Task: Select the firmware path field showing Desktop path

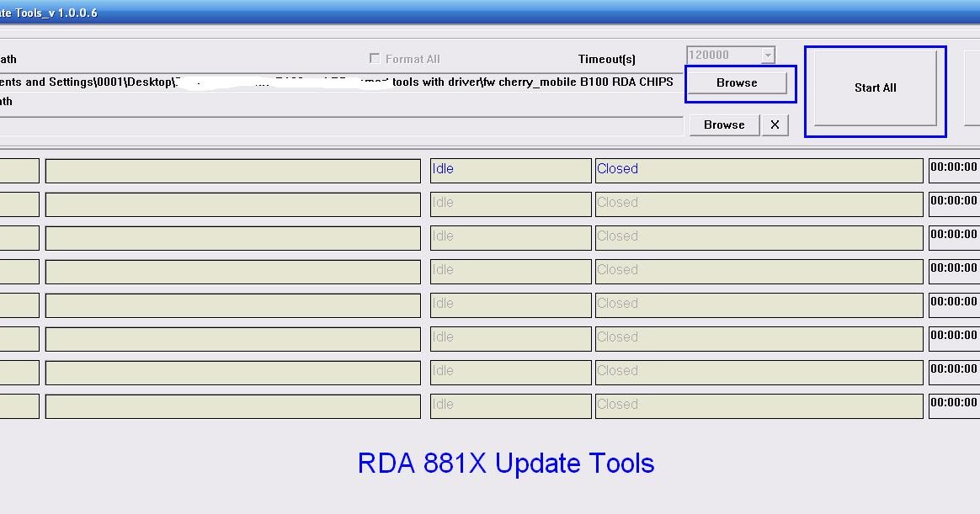Action: pos(337,82)
